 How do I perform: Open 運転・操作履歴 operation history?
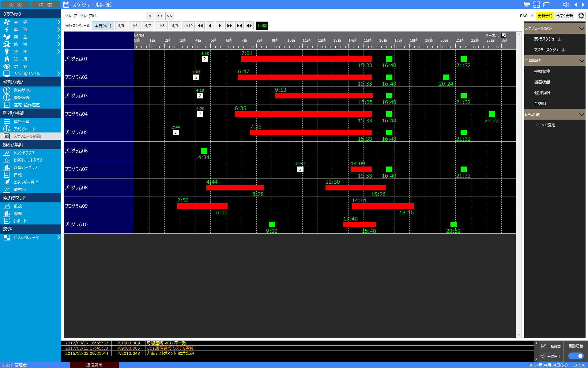tap(31, 105)
